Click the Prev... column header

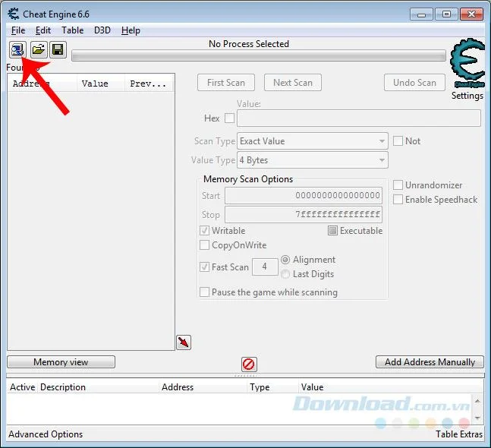click(x=149, y=84)
